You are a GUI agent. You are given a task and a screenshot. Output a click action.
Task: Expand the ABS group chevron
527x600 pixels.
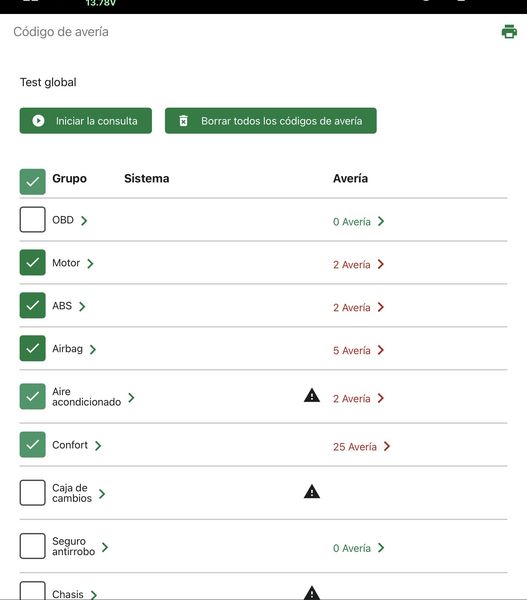pos(82,306)
